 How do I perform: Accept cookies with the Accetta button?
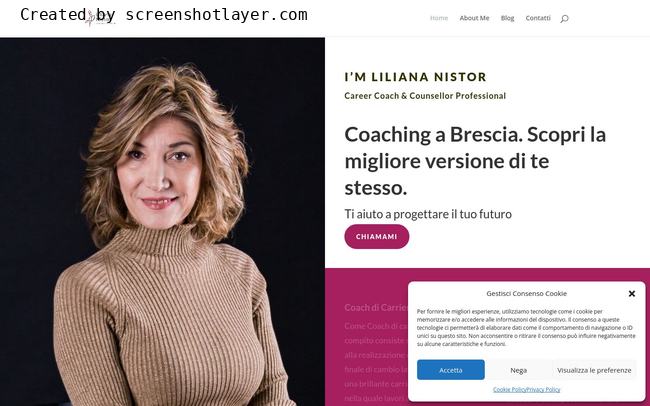pyautogui.click(x=451, y=370)
